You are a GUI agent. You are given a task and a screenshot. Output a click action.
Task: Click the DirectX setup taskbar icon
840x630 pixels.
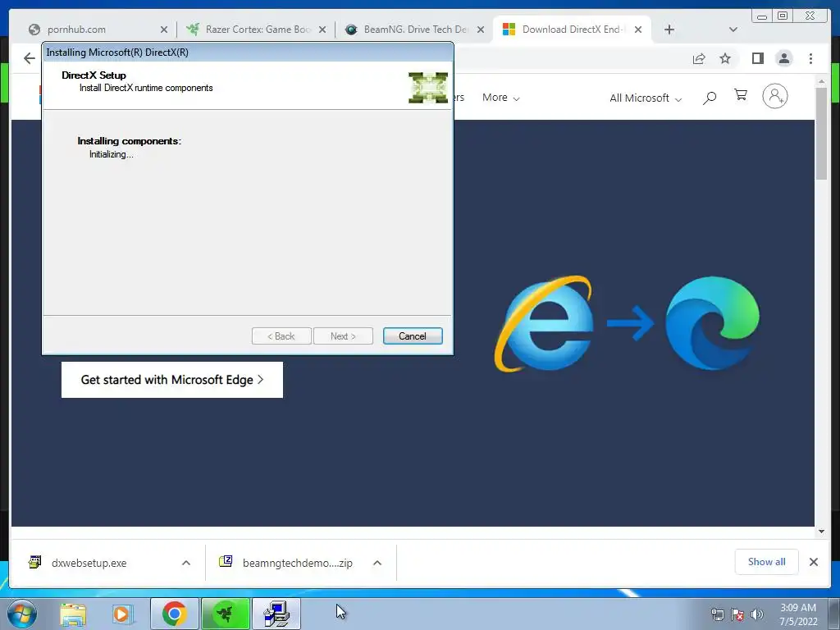pos(276,614)
